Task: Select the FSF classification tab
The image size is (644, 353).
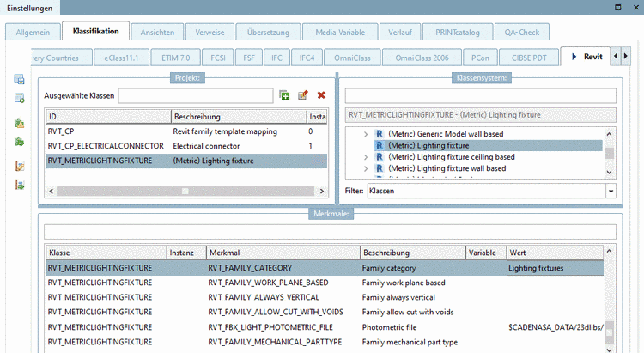Action: click(x=249, y=58)
